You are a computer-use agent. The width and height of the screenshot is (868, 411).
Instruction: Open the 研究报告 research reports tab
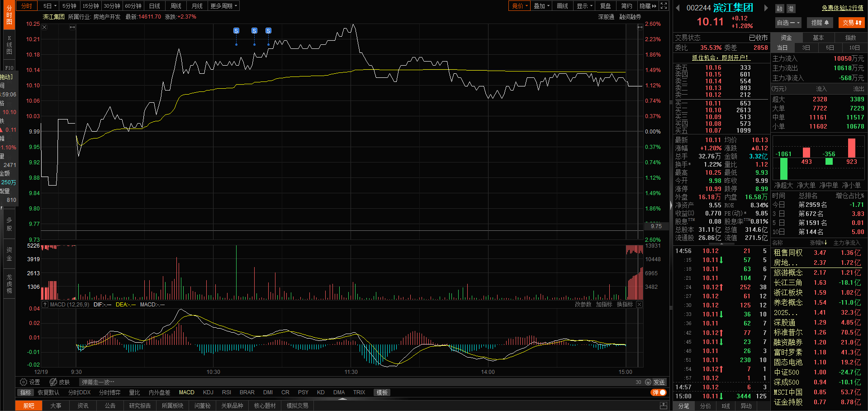point(140,406)
